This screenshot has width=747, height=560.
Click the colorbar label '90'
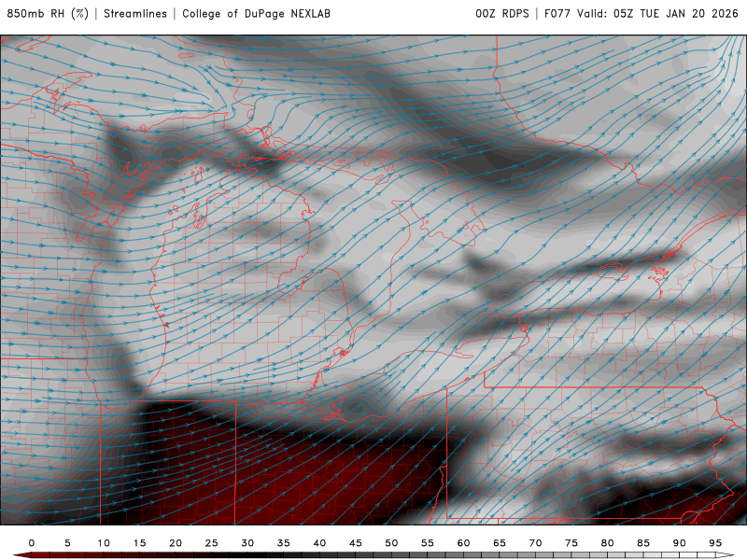(680, 543)
